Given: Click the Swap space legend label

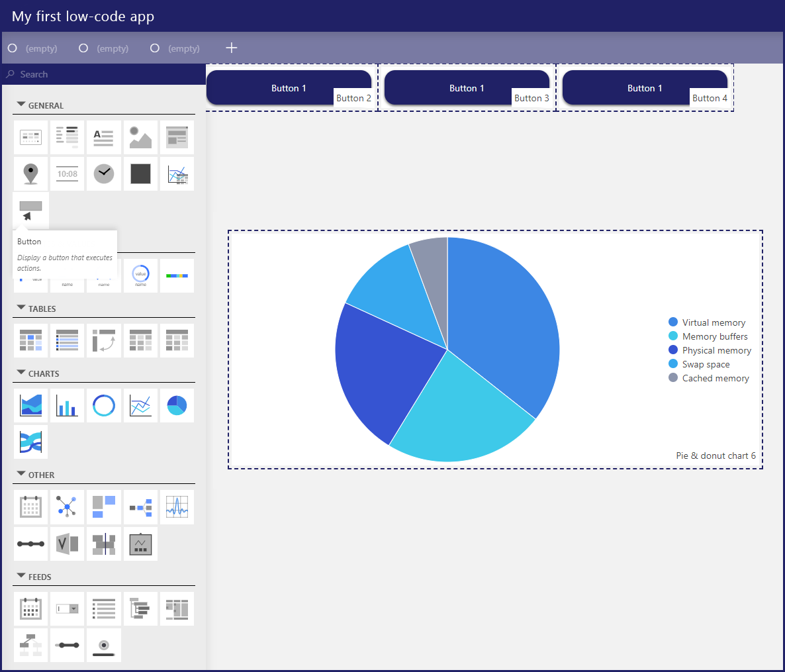Looking at the screenshot, I should coord(706,365).
